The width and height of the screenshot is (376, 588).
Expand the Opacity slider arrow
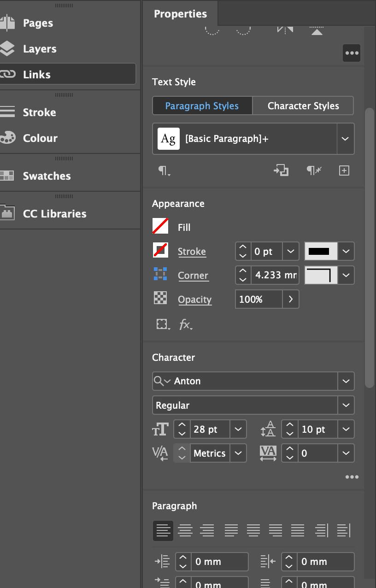click(291, 299)
